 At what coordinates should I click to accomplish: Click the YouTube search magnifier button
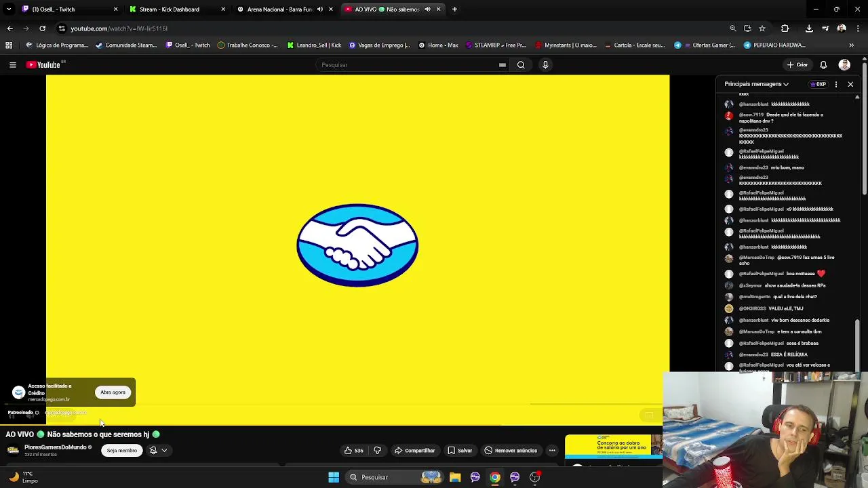521,65
